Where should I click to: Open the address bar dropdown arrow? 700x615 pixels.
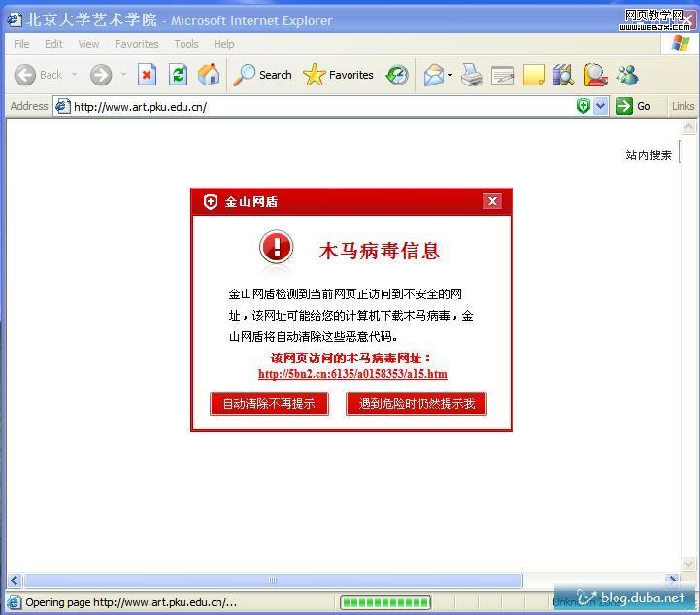tap(600, 106)
